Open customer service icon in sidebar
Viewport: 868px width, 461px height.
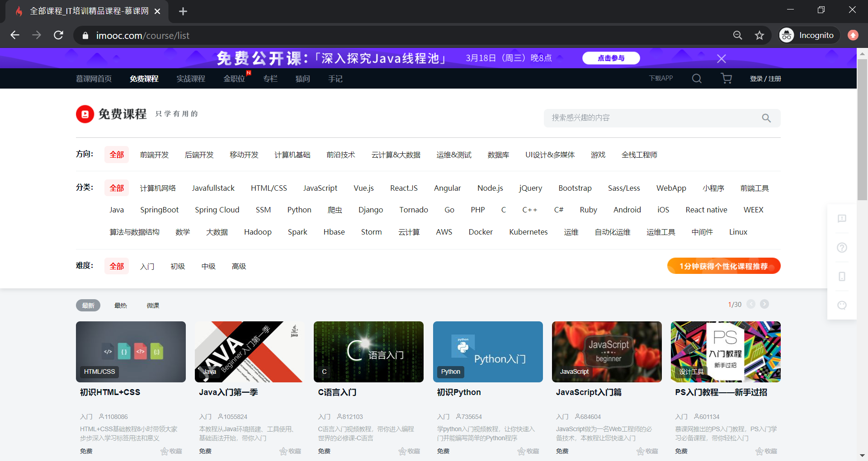click(x=842, y=305)
